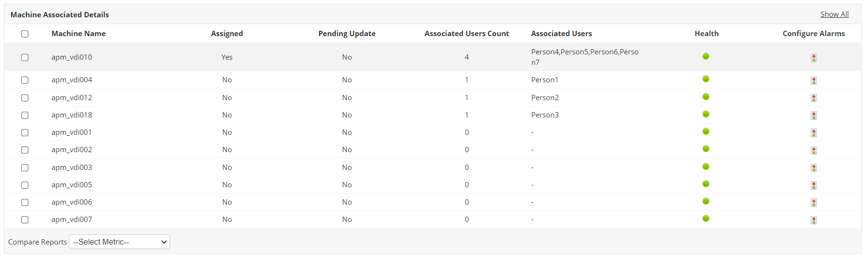Click health status dot for apm_vdi003
Viewport: 868px width, 259px height.
point(706,167)
